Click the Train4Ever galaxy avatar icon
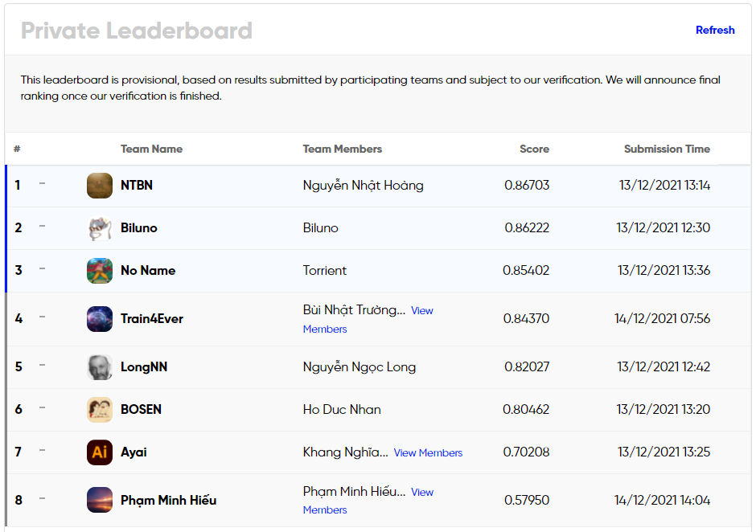The width and height of the screenshot is (756, 532). pos(100,319)
